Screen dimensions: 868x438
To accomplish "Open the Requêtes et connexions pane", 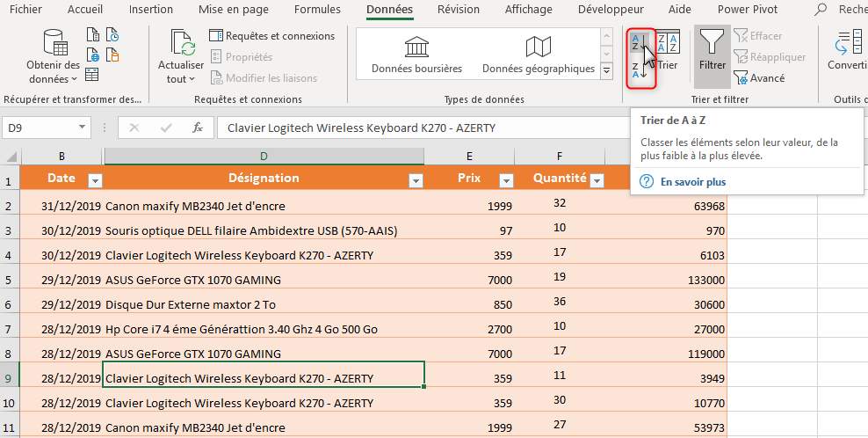I will pyautogui.click(x=271, y=36).
